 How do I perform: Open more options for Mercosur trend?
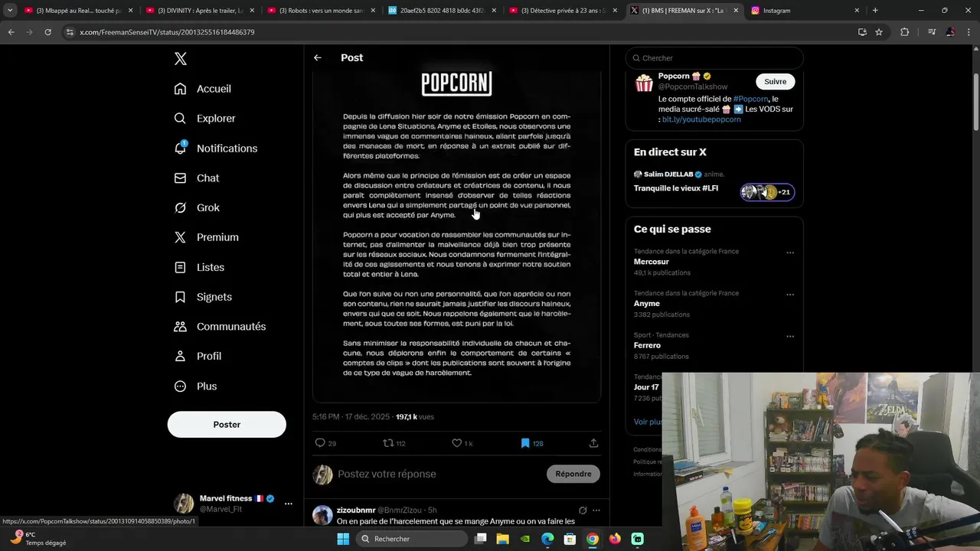(790, 253)
